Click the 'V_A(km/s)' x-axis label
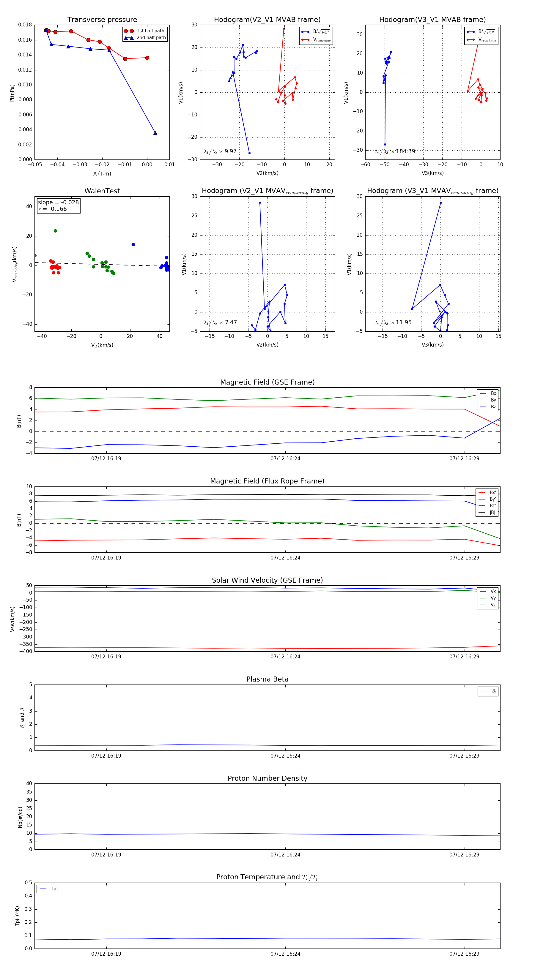 click(102, 345)
